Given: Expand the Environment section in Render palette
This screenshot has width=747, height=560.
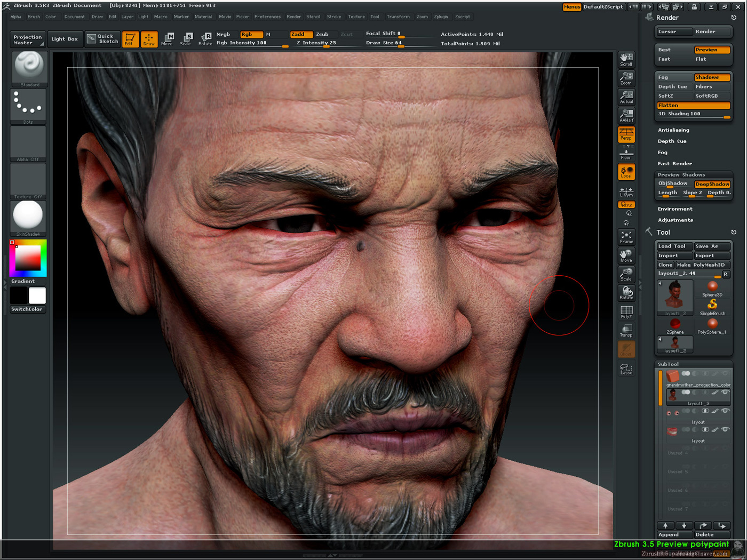Looking at the screenshot, I should point(675,209).
